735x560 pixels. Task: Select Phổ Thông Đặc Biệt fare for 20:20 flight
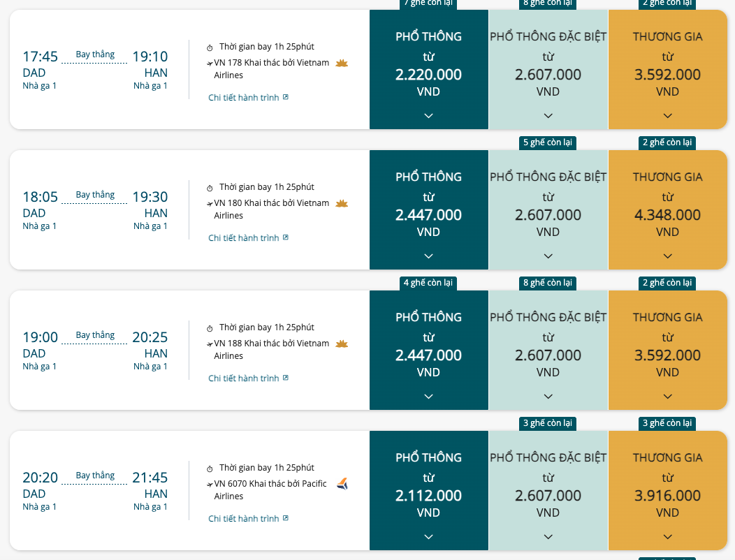[548, 491]
